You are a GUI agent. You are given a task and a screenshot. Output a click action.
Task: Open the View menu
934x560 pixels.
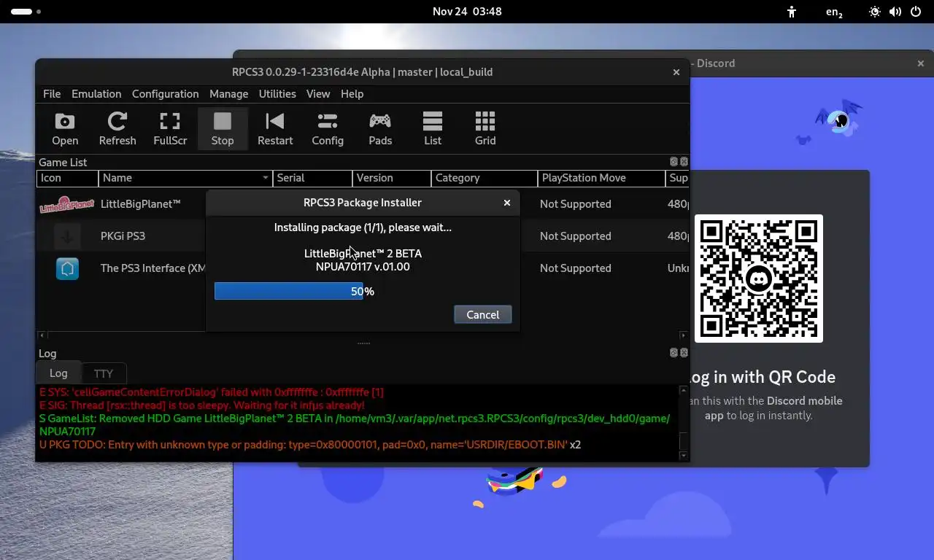click(x=318, y=94)
